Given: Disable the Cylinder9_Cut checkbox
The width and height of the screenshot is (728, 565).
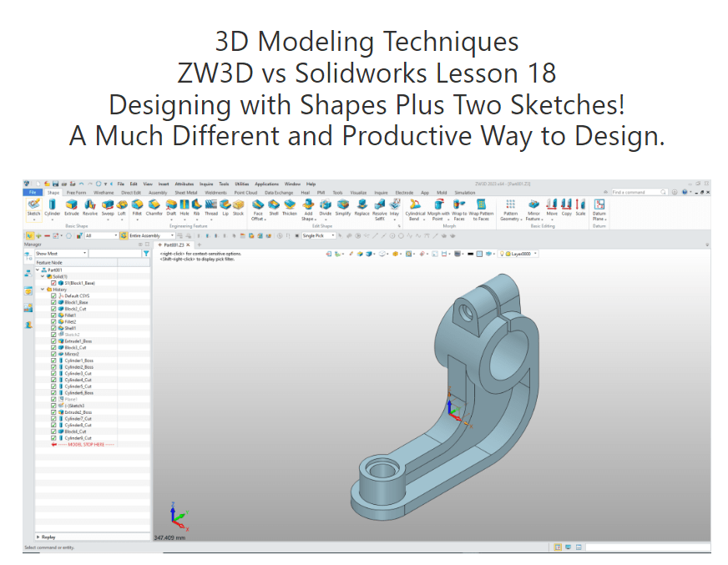Looking at the screenshot, I should click(x=54, y=438).
